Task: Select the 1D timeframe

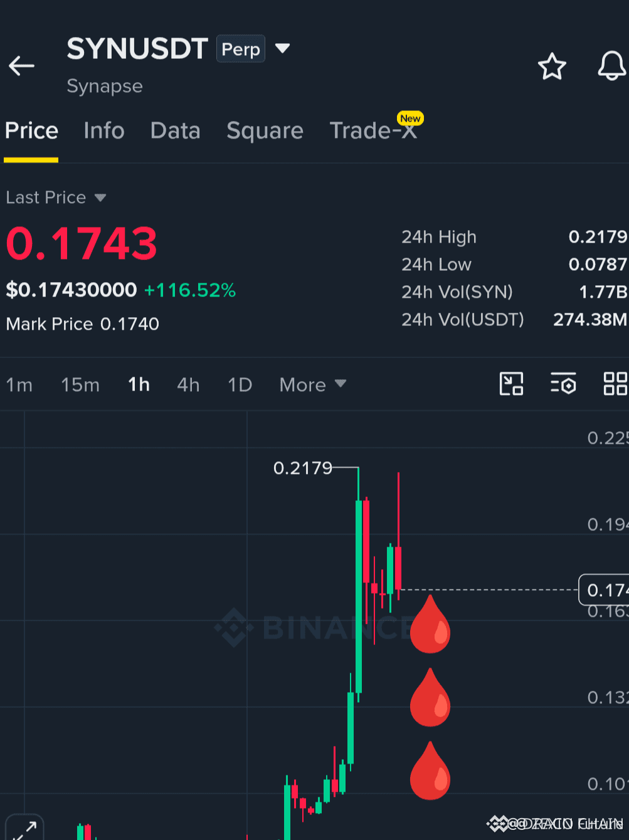Action: point(240,384)
